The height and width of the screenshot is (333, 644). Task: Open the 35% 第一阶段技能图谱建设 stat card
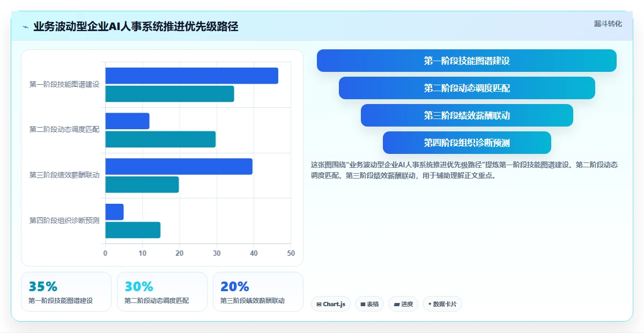click(66, 292)
